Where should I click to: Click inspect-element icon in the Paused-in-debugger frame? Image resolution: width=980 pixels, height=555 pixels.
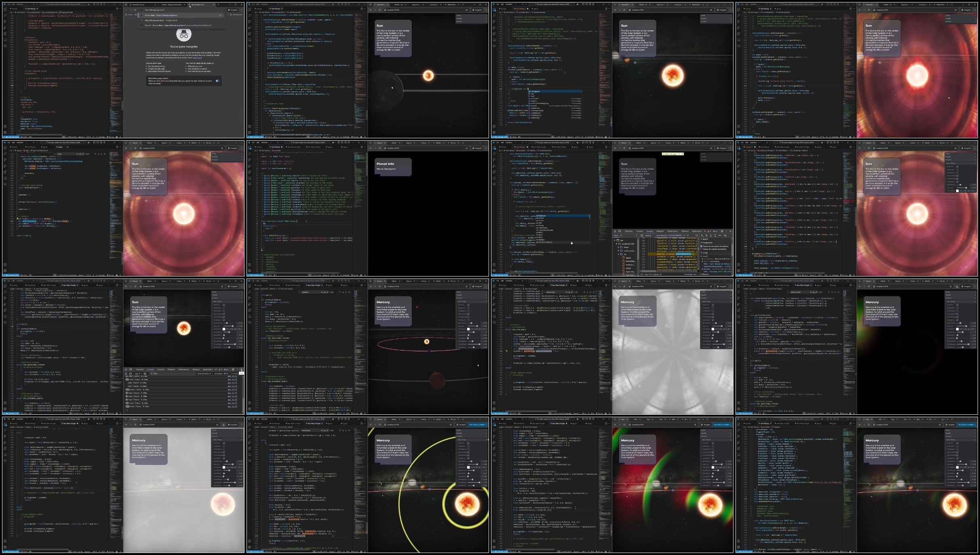coord(615,231)
